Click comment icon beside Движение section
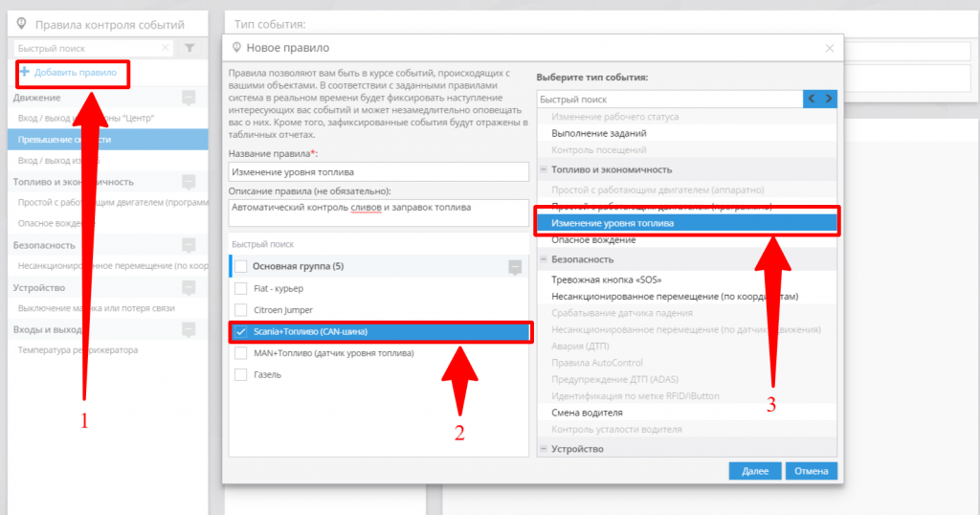Image resolution: width=980 pixels, height=515 pixels. point(189,98)
